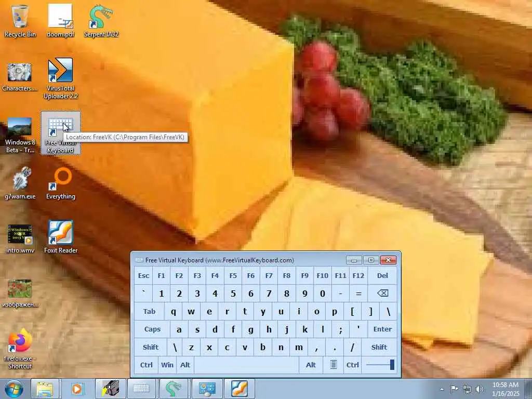Launch firefox.exe - Shortcut icon
532x399 pixels.
click(20, 350)
